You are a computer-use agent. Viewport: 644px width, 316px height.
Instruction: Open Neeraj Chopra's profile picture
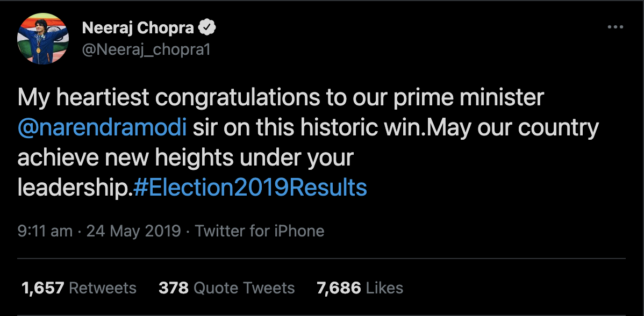point(43,39)
